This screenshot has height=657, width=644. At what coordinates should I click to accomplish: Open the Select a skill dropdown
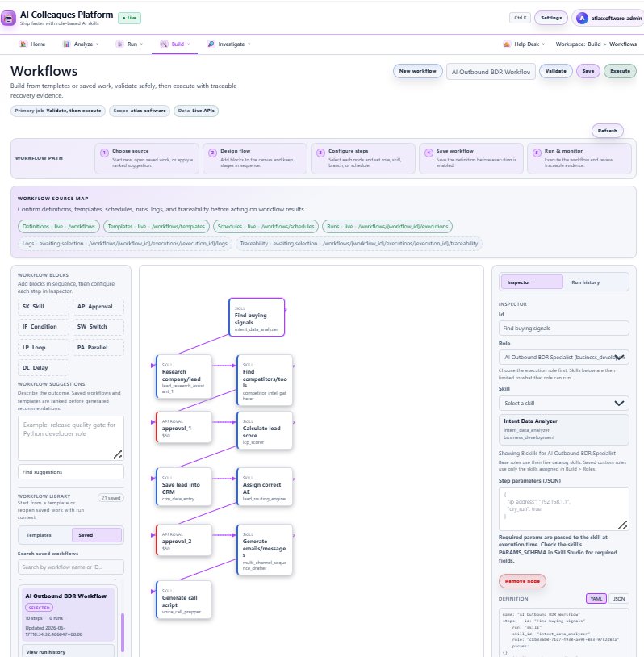563,403
